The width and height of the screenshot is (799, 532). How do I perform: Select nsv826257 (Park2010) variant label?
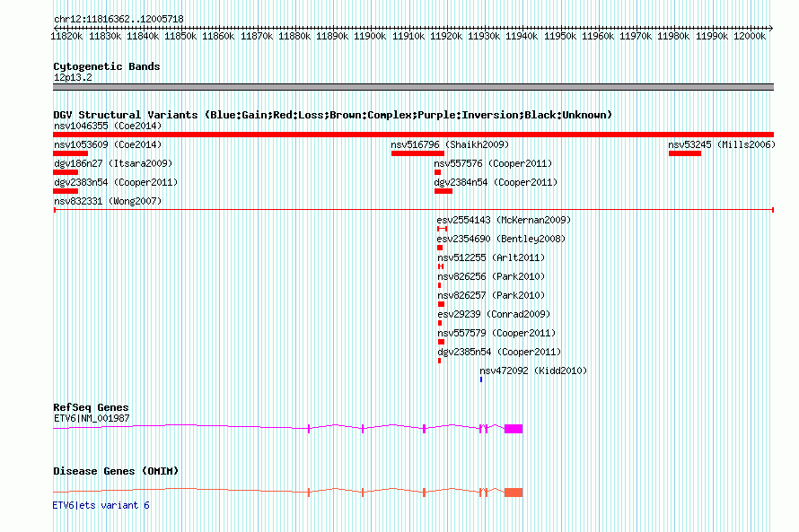pos(491,295)
